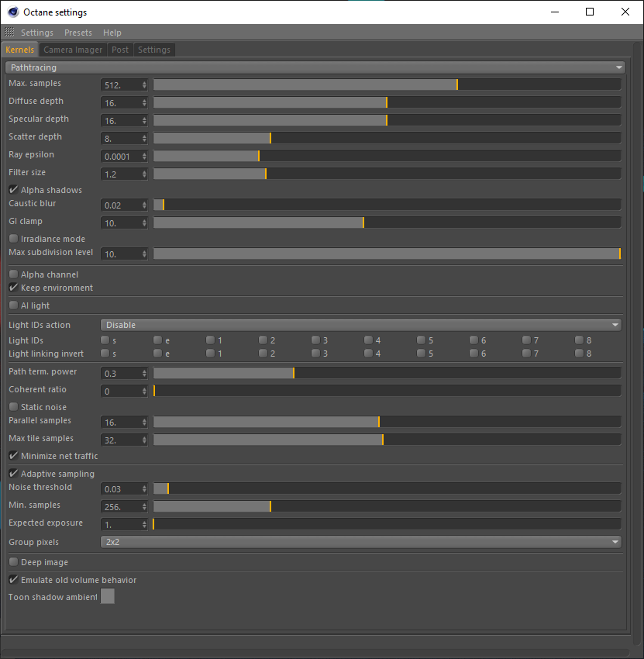Open the Settings menu
644x659 pixels.
tap(37, 33)
